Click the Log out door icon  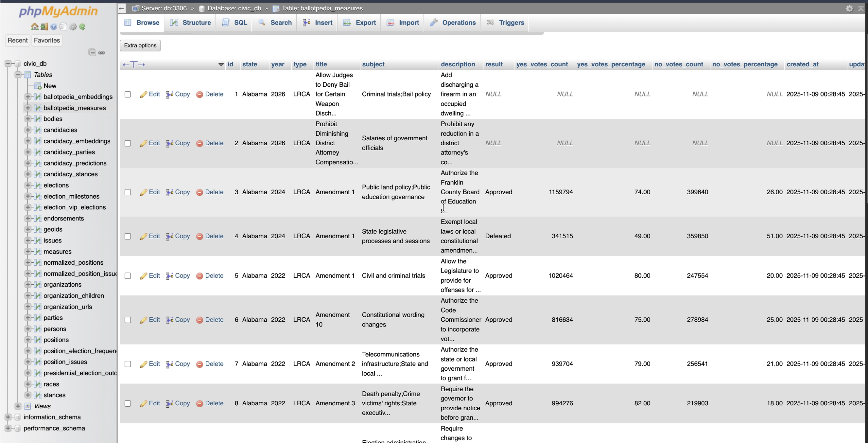pyautogui.click(x=44, y=27)
